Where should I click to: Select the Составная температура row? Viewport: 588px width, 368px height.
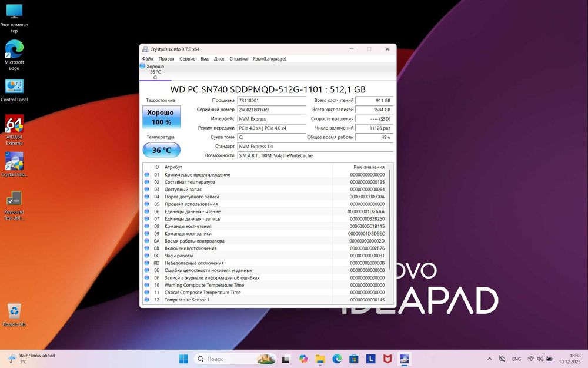(265, 182)
